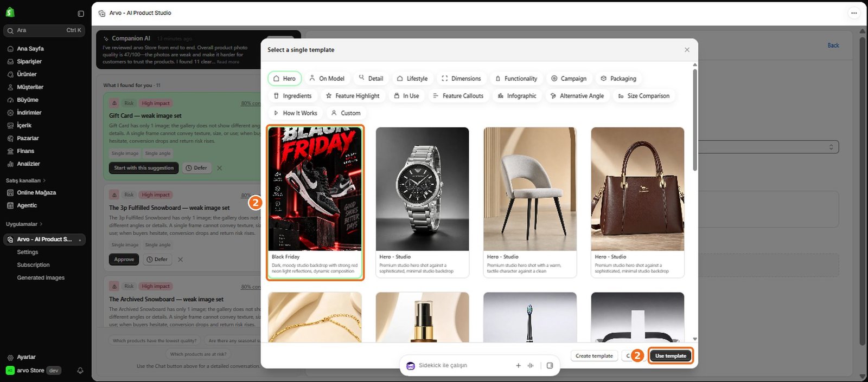
Task: Select the Packaging category
Action: point(618,79)
